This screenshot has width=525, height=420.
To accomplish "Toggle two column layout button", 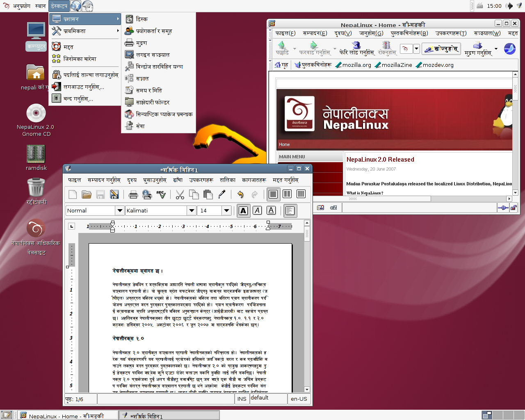I will point(287,194).
